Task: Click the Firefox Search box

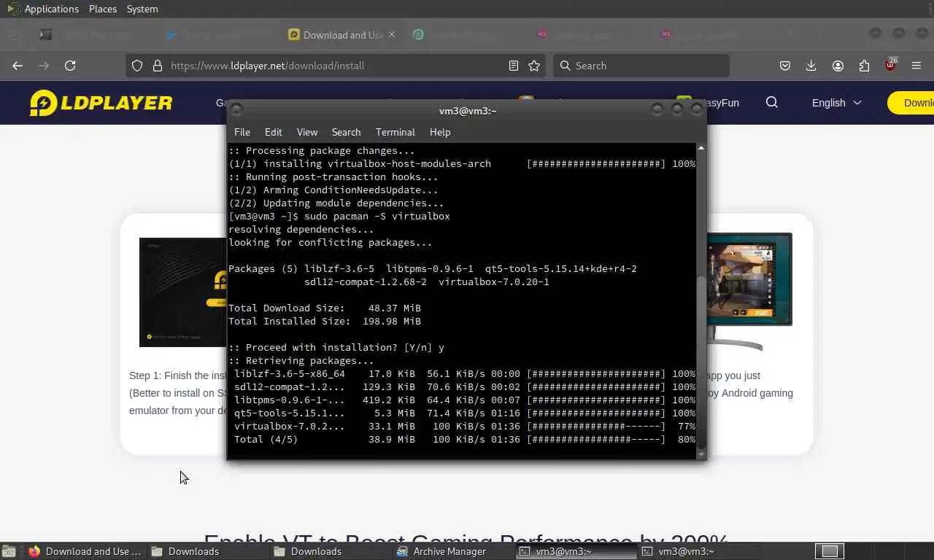Action: (641, 66)
